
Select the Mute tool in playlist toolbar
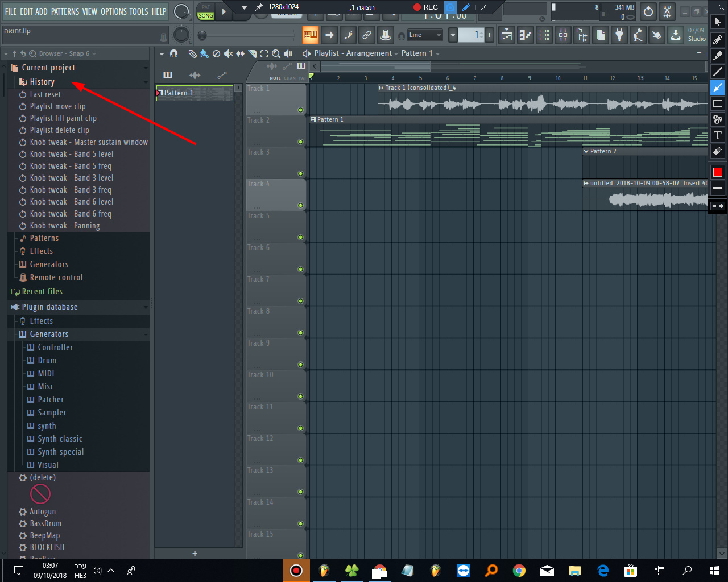pyautogui.click(x=228, y=53)
